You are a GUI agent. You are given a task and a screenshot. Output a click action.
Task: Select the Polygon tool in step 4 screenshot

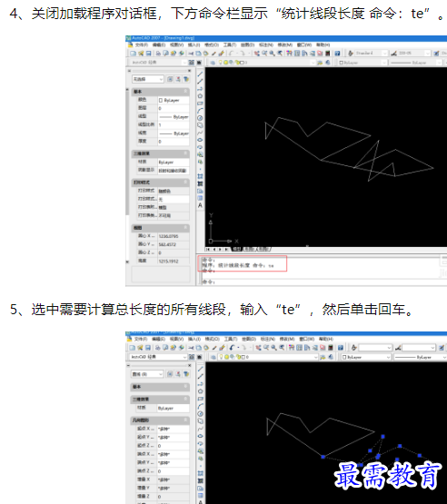[x=200, y=95]
